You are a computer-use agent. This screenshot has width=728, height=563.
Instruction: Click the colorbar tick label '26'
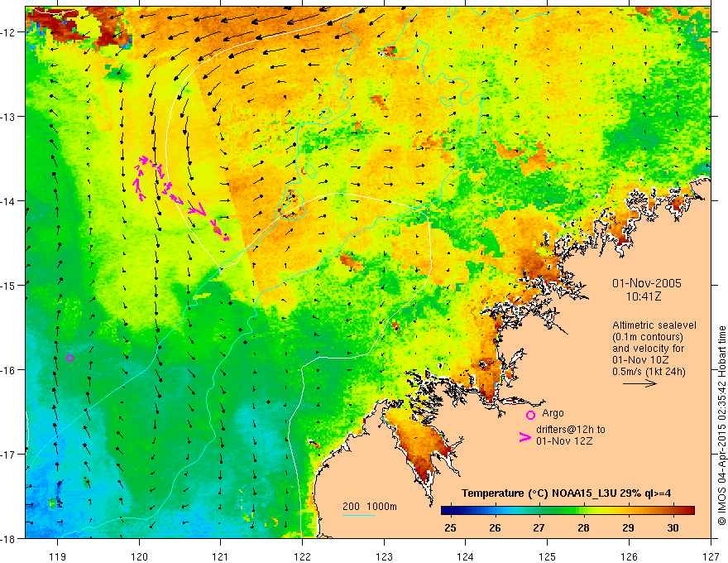coord(495,527)
